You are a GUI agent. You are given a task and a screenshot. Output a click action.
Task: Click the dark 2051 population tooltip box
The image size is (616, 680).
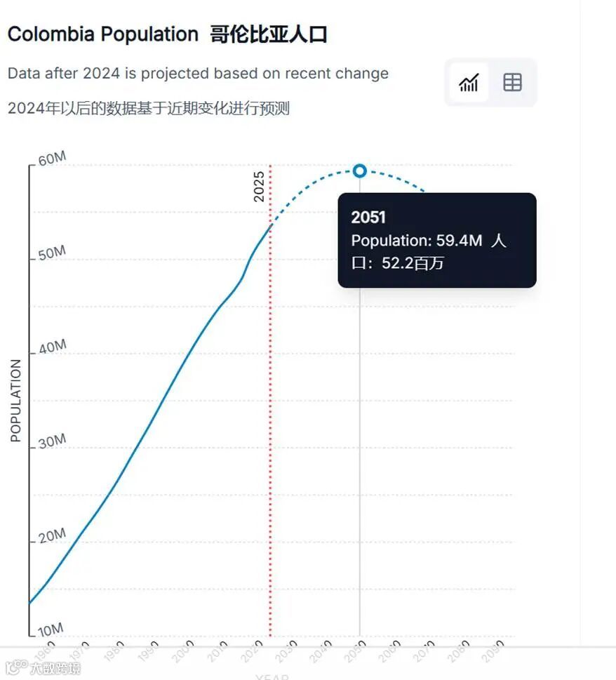coord(436,240)
